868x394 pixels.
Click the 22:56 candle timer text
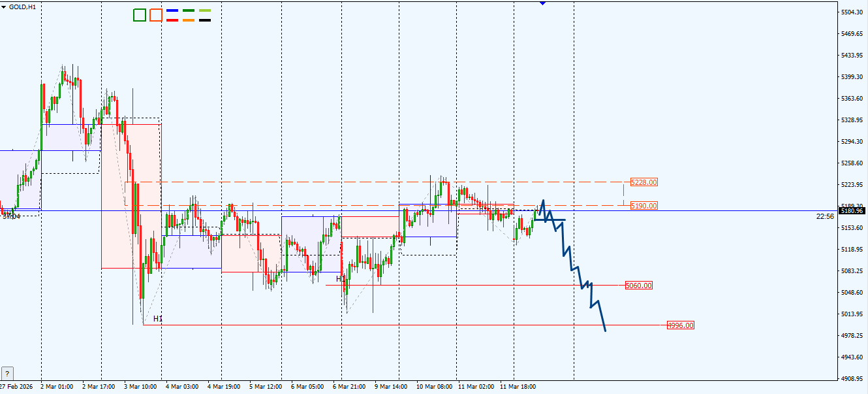(825, 216)
